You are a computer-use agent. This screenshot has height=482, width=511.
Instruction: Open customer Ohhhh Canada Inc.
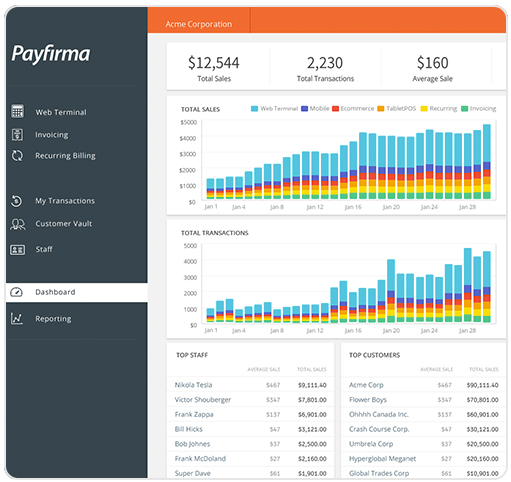point(379,414)
